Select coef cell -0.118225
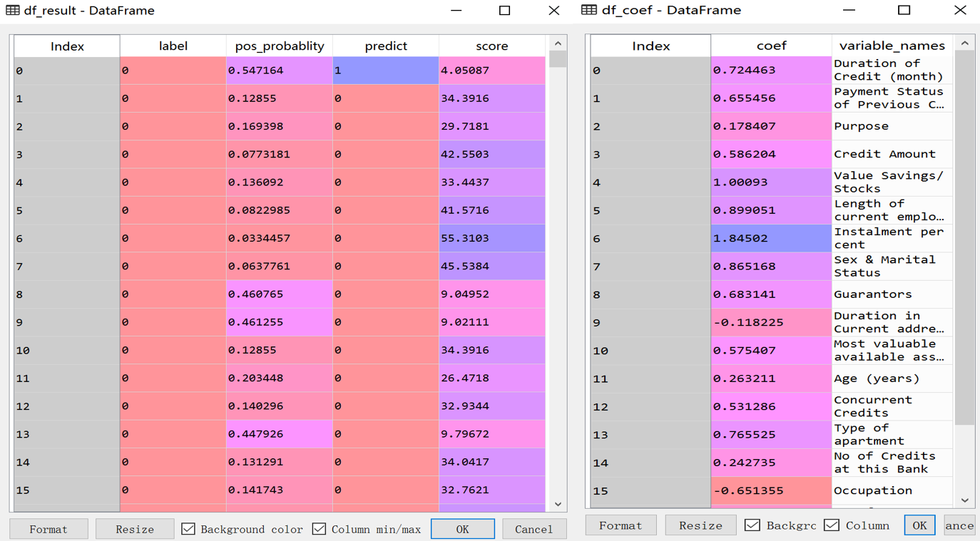This screenshot has width=980, height=541. 771,322
